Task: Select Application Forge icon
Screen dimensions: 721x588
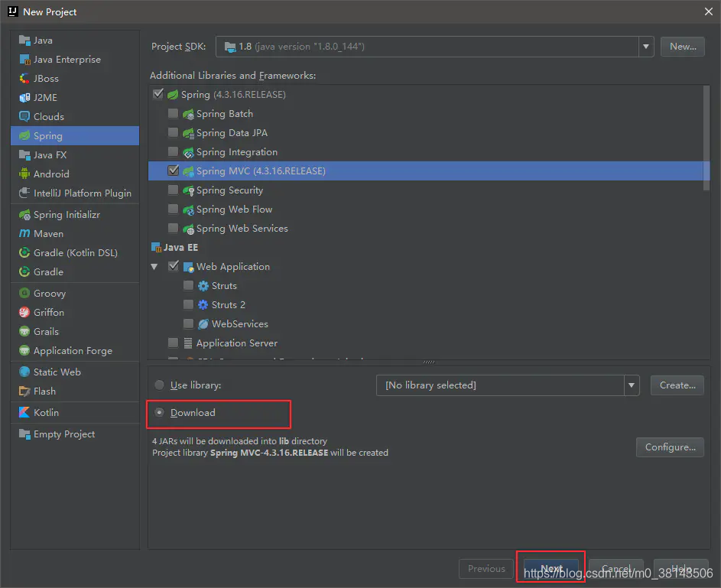Action: 24,351
